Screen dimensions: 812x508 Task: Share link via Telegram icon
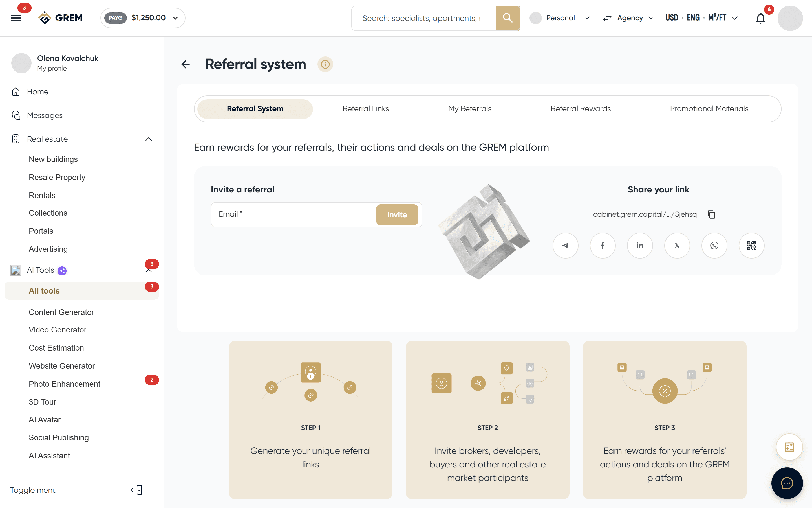coord(565,246)
